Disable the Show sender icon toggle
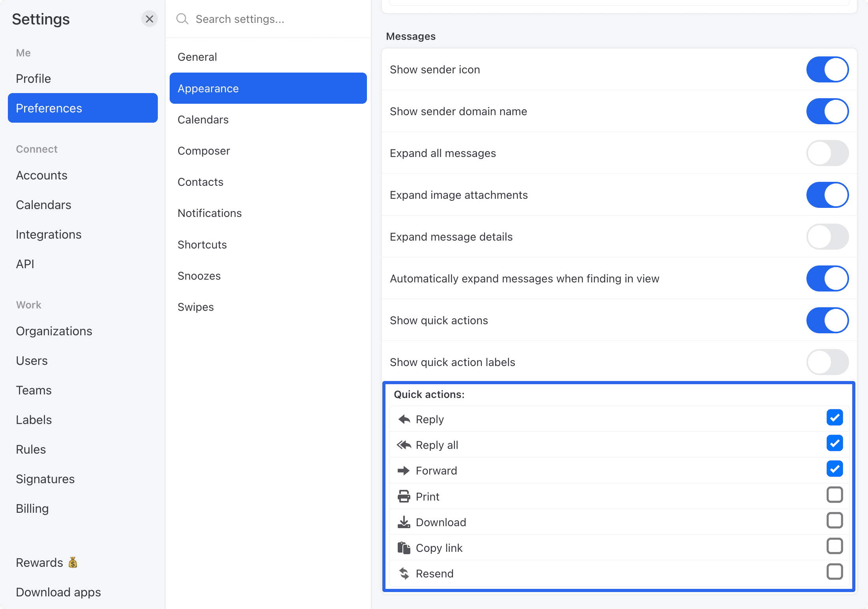This screenshot has height=609, width=868. (x=827, y=69)
